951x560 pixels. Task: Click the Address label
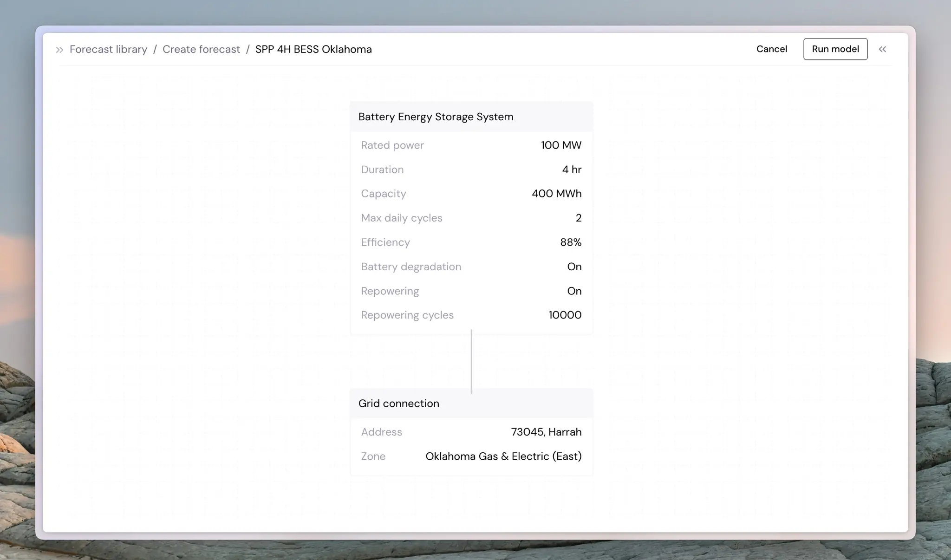click(382, 432)
